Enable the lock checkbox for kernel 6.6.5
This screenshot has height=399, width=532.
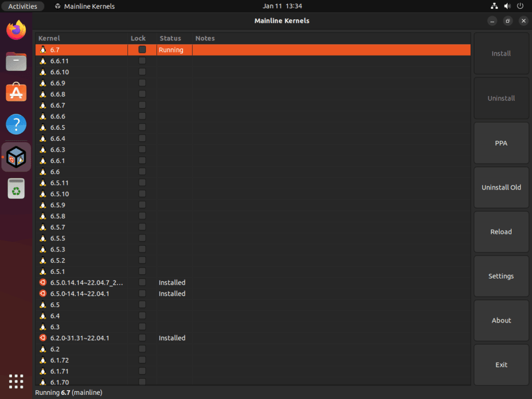(141, 127)
